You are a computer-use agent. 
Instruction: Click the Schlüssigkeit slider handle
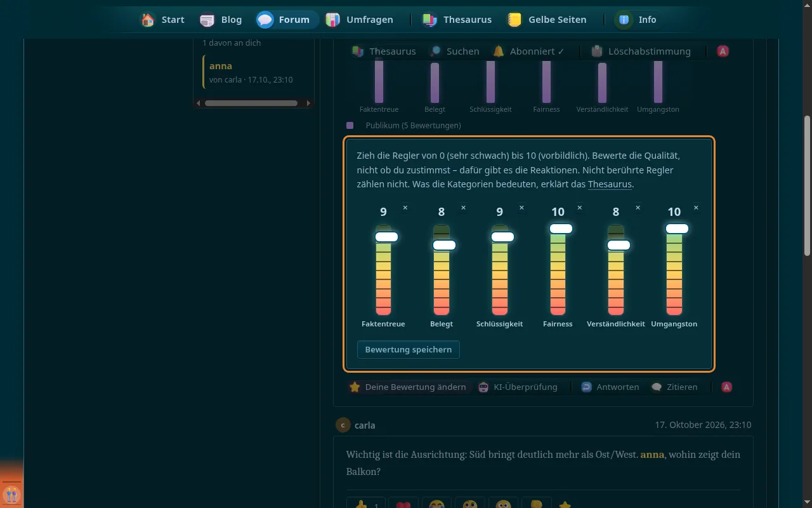click(x=502, y=237)
